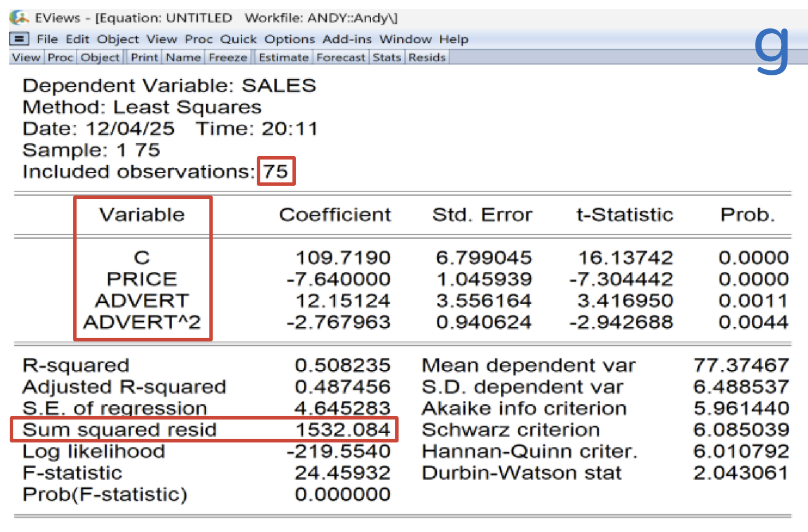Freeze the equation output with Freeze button

click(228, 57)
